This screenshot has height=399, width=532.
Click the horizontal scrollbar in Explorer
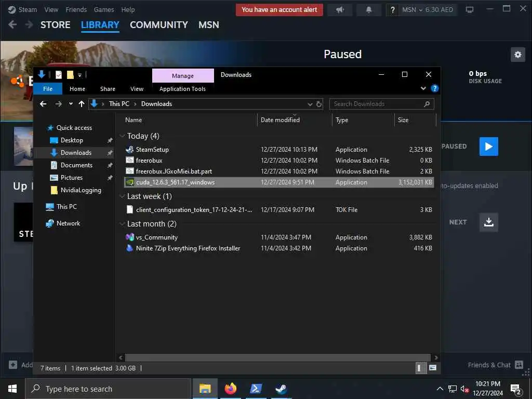pos(278,357)
